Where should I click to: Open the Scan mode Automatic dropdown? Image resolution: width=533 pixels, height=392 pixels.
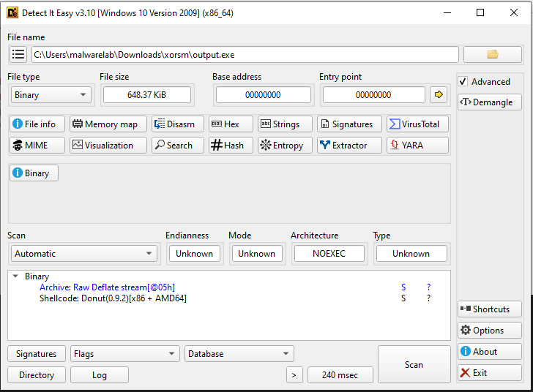point(84,254)
